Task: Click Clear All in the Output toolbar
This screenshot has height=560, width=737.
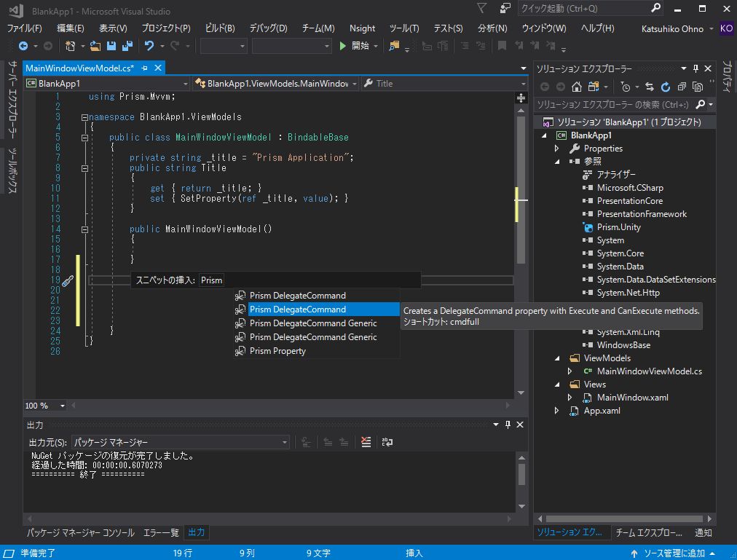Action: tap(366, 441)
